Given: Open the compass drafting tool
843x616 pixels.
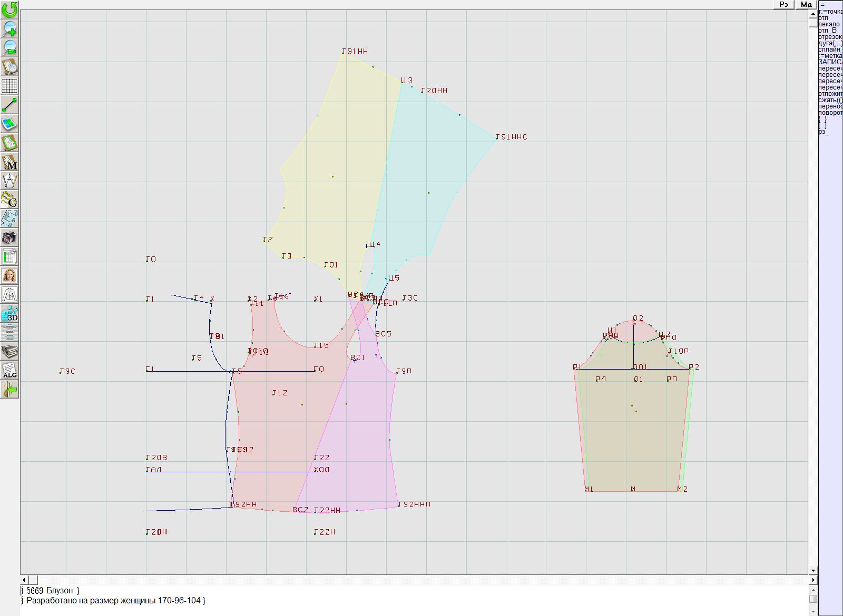Looking at the screenshot, I should (9, 181).
